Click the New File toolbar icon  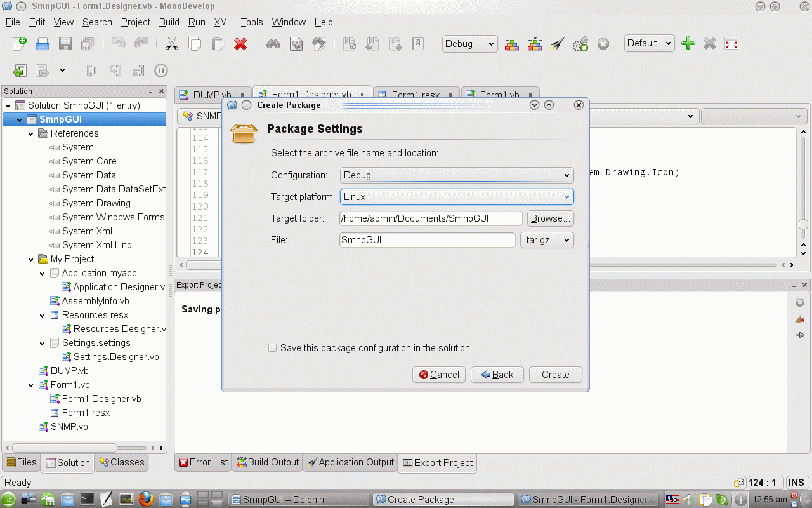[20, 43]
